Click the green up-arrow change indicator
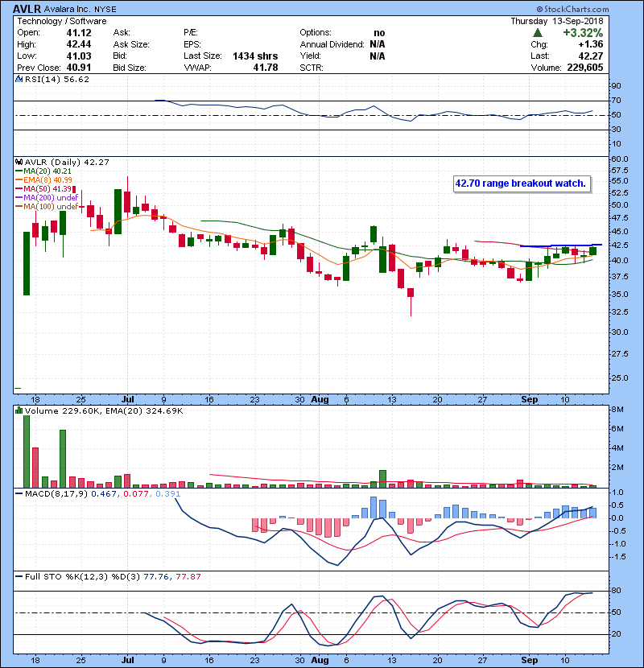Image resolution: width=644 pixels, height=668 pixels. (x=538, y=33)
